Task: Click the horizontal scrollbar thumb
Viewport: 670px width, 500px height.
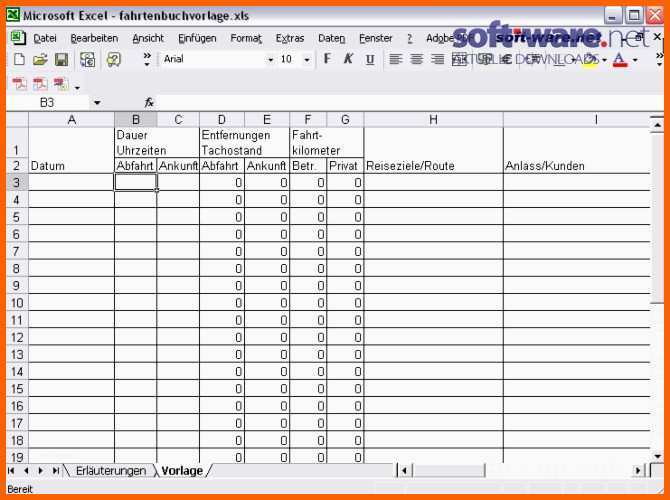Action: click(449, 471)
